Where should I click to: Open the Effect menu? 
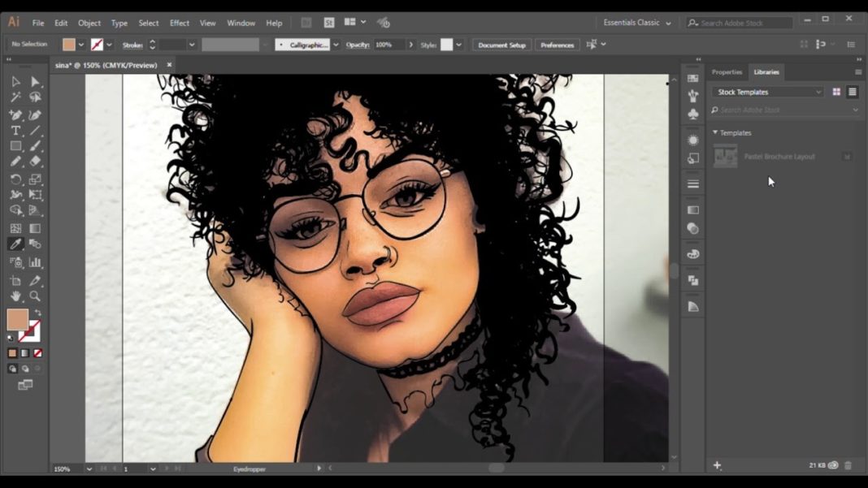[179, 23]
